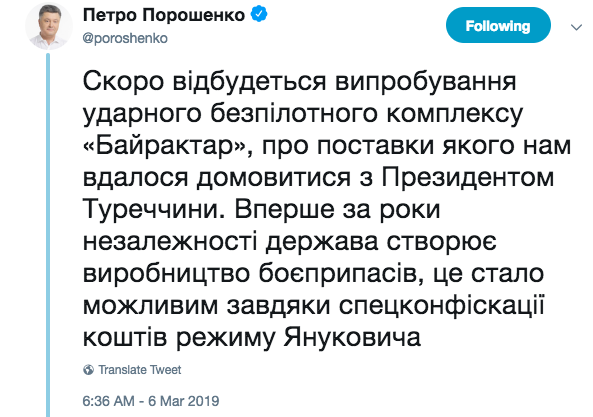Click the 6 Mar 2019 date
Screen dimensions: 593x417
[x=183, y=401]
